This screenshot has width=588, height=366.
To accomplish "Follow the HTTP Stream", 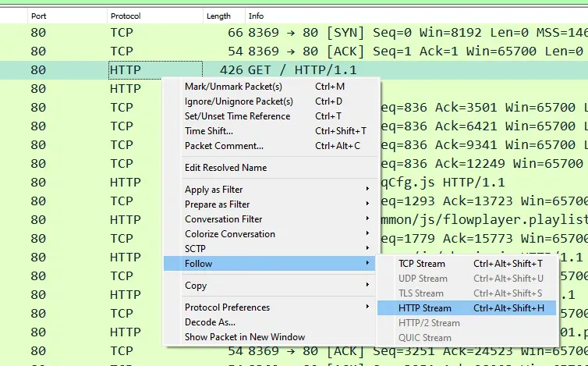I will coord(467,308).
